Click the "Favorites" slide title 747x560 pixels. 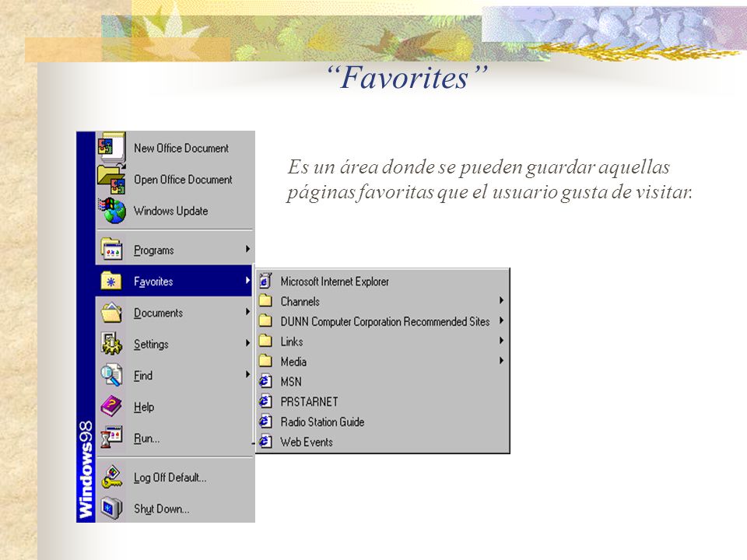407,77
